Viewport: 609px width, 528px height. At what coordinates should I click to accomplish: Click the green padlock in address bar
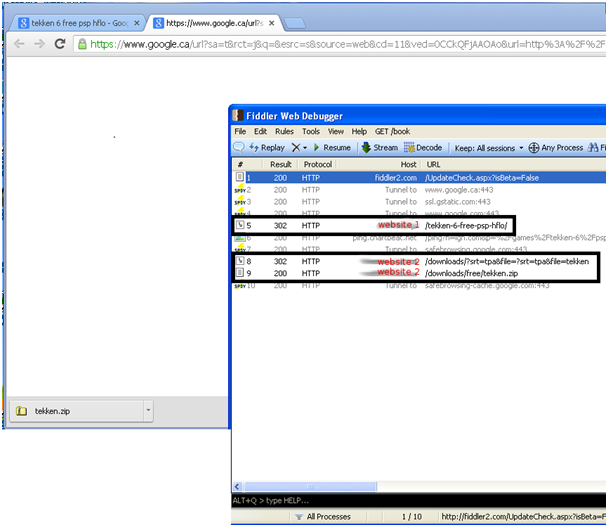[x=82, y=44]
